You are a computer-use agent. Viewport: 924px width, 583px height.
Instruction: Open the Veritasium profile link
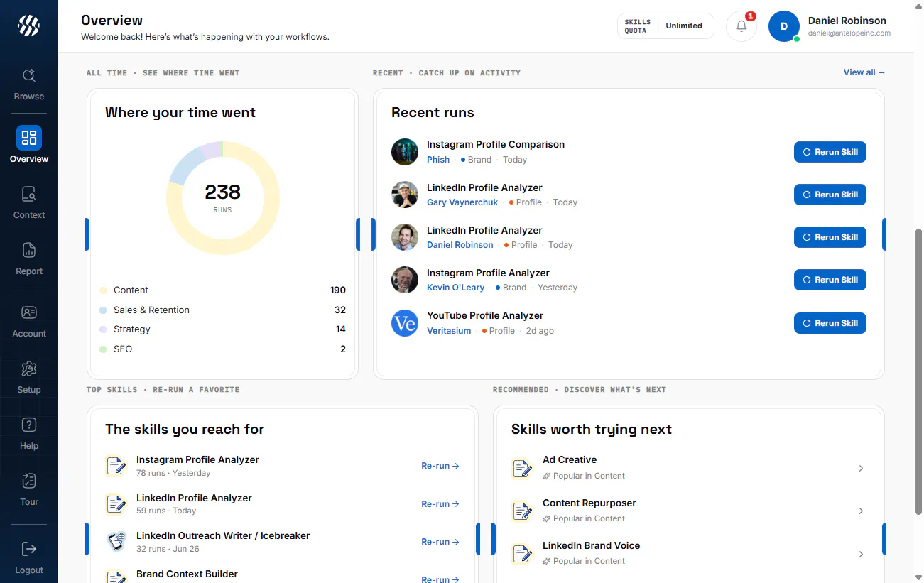pyautogui.click(x=449, y=331)
